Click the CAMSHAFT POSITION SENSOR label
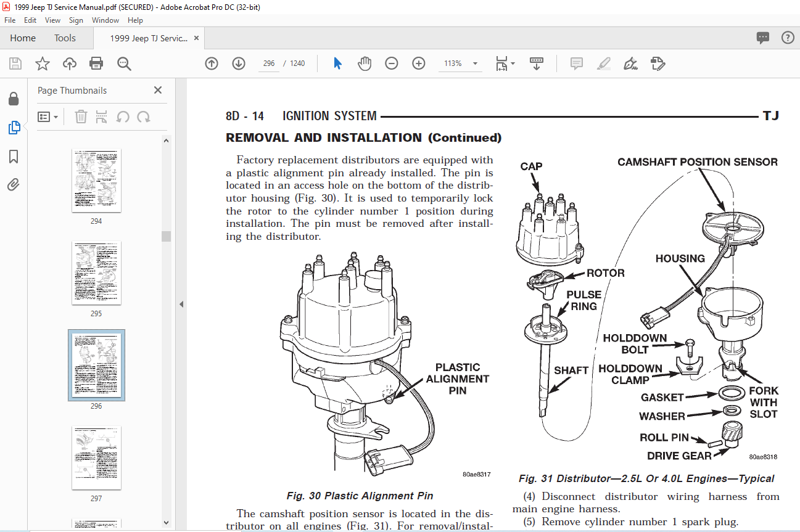The image size is (800, 532). 698,162
